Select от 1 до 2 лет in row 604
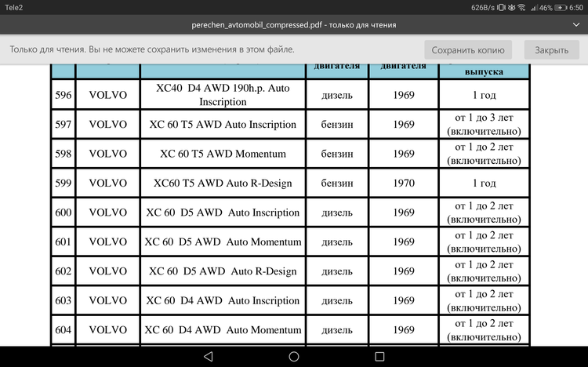Screen dimensions: 588x367 (x=484, y=329)
